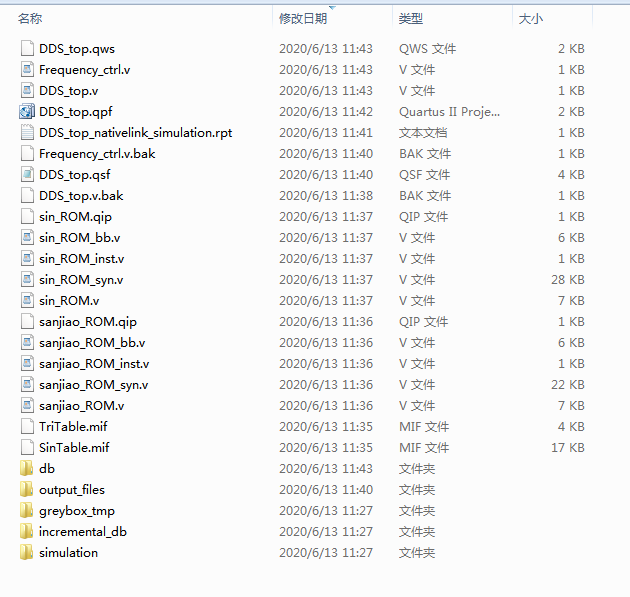The height and width of the screenshot is (597, 630).
Task: Click the file icon of SinTable.mif
Action: [27, 447]
